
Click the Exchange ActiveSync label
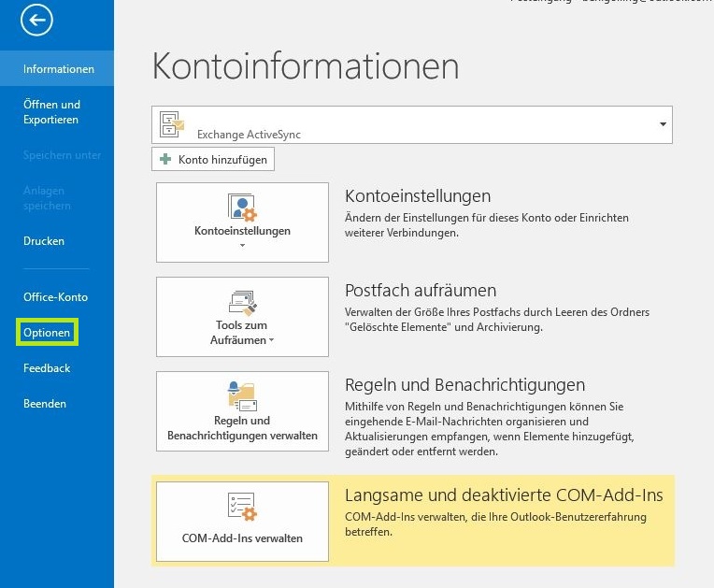[x=250, y=135]
